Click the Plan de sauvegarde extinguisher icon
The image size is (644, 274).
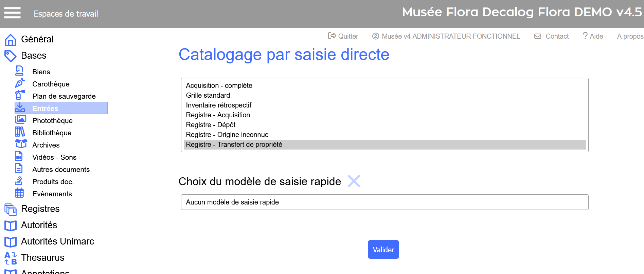[20, 95]
